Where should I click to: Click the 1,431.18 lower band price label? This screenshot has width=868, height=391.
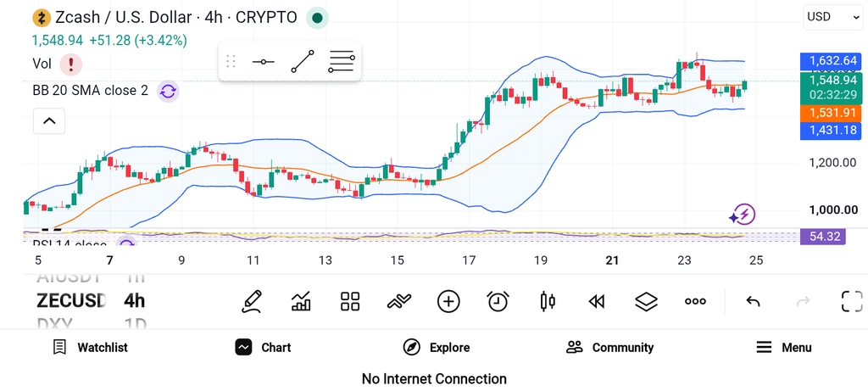[x=832, y=131]
